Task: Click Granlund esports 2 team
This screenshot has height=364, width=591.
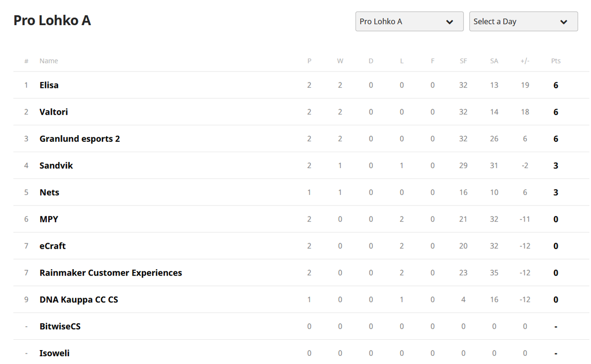Action: coord(80,139)
